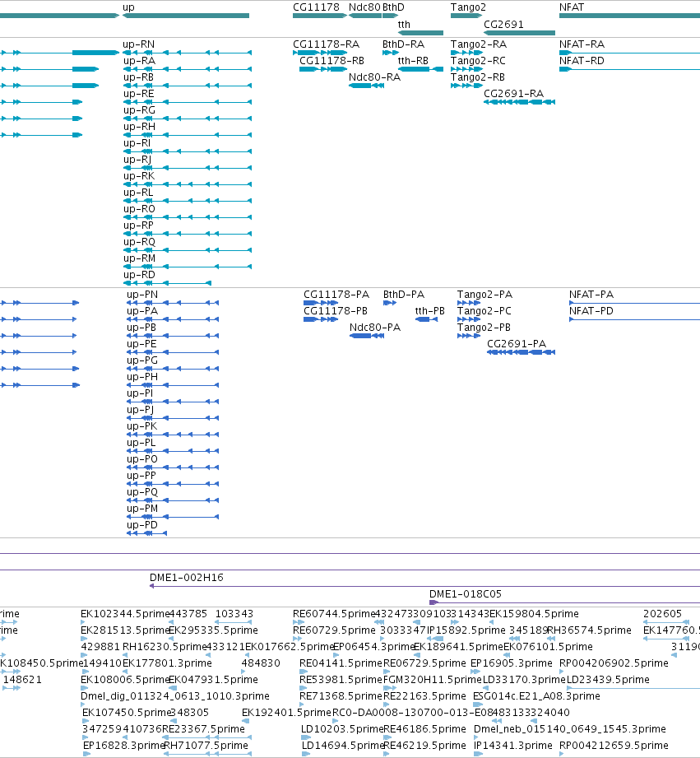700x758 pixels.
Task: Click the Dmel_dig_011324_0613_1010.3prime label
Action: coord(175,695)
